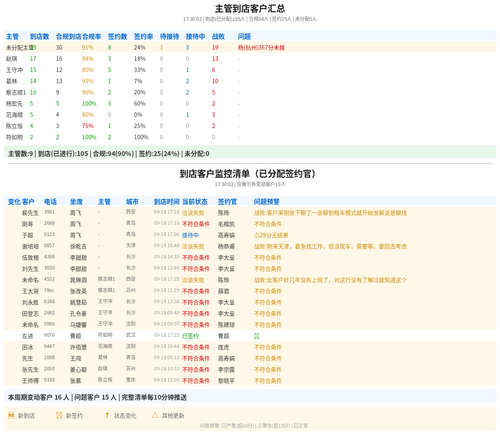Viewport: 500px width, 448px height.
Task: Click the city cell 武汉
Action: [x=131, y=335]
